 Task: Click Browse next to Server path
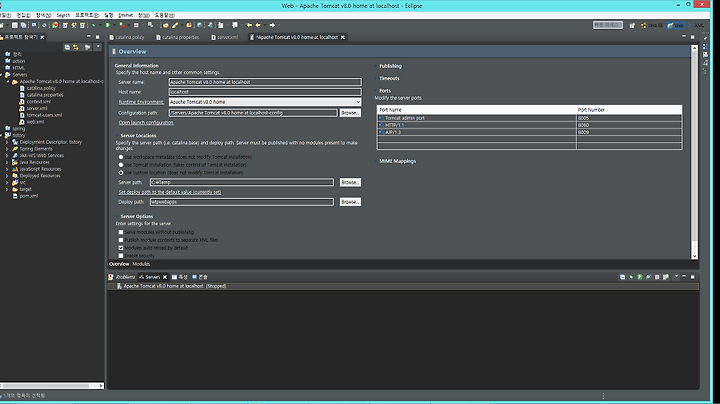[350, 182]
